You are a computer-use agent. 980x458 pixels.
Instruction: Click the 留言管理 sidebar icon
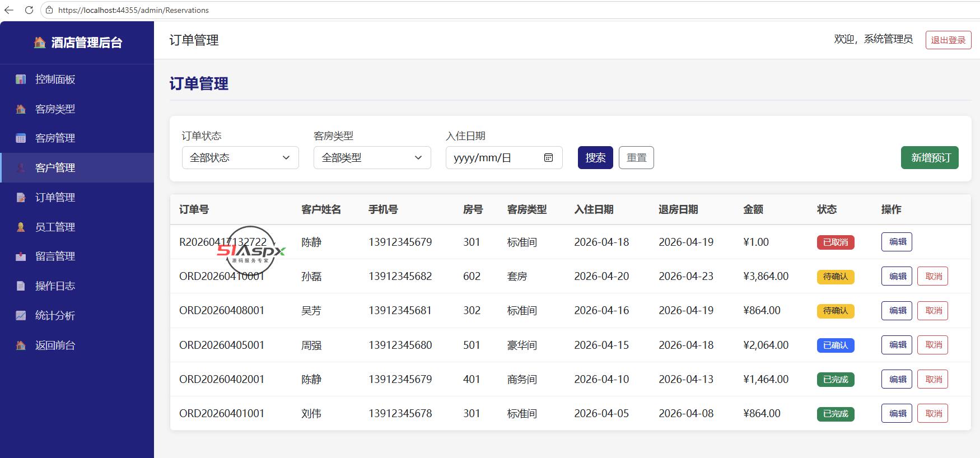(x=21, y=256)
